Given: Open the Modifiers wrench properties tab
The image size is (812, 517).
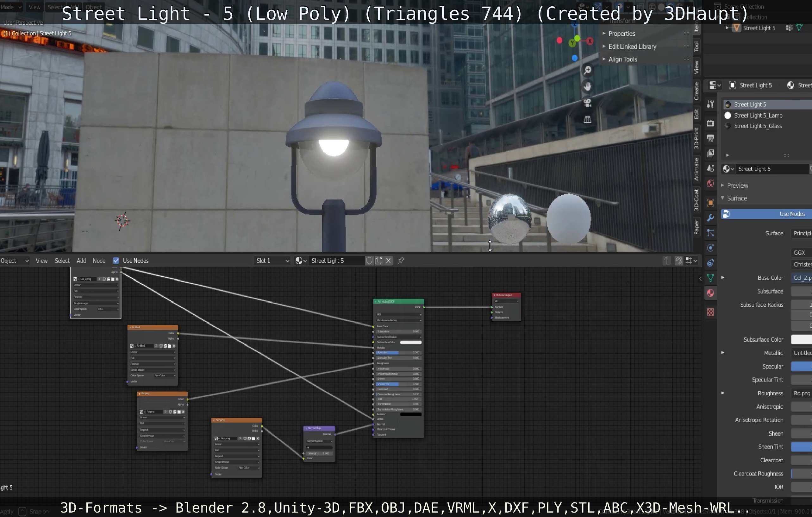Looking at the screenshot, I should click(710, 218).
